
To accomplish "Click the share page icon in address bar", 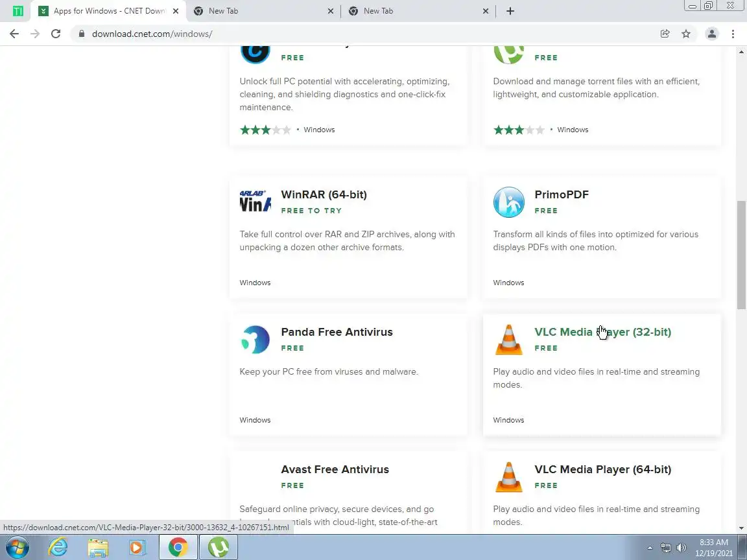I will point(665,33).
